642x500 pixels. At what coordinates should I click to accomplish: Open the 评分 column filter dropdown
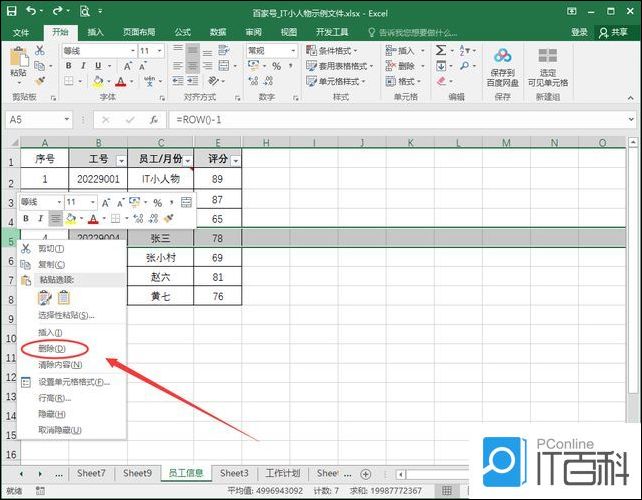[x=235, y=160]
